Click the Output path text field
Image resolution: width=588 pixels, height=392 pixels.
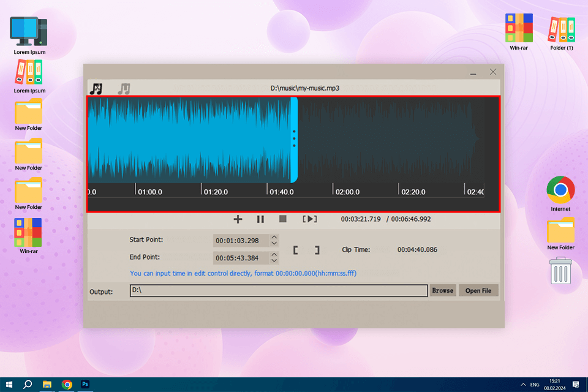point(279,290)
